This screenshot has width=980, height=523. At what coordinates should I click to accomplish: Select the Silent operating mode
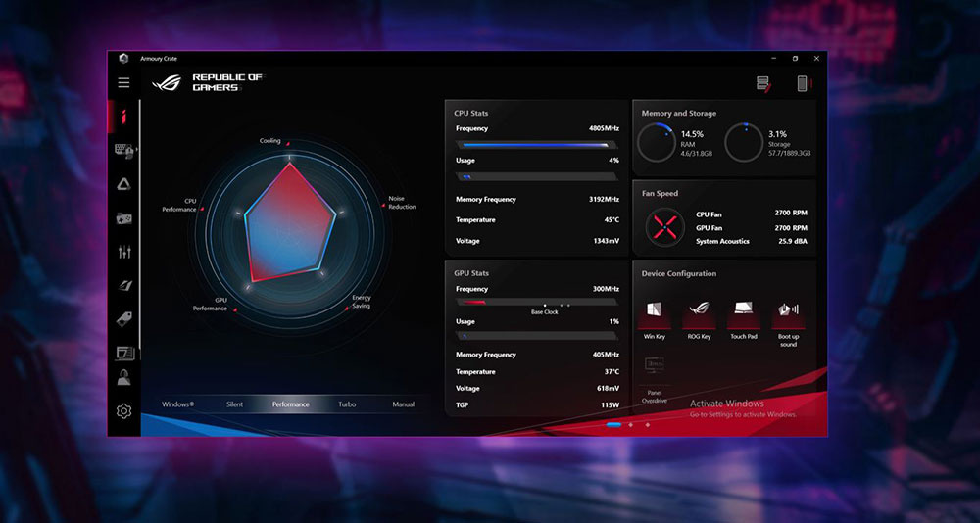point(234,404)
